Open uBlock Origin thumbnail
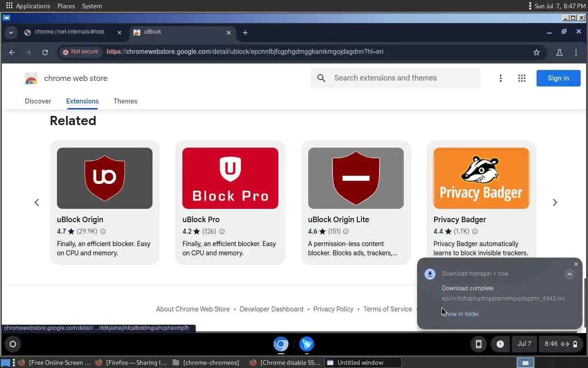Screen dimensions: 588x368 [x=105, y=178]
